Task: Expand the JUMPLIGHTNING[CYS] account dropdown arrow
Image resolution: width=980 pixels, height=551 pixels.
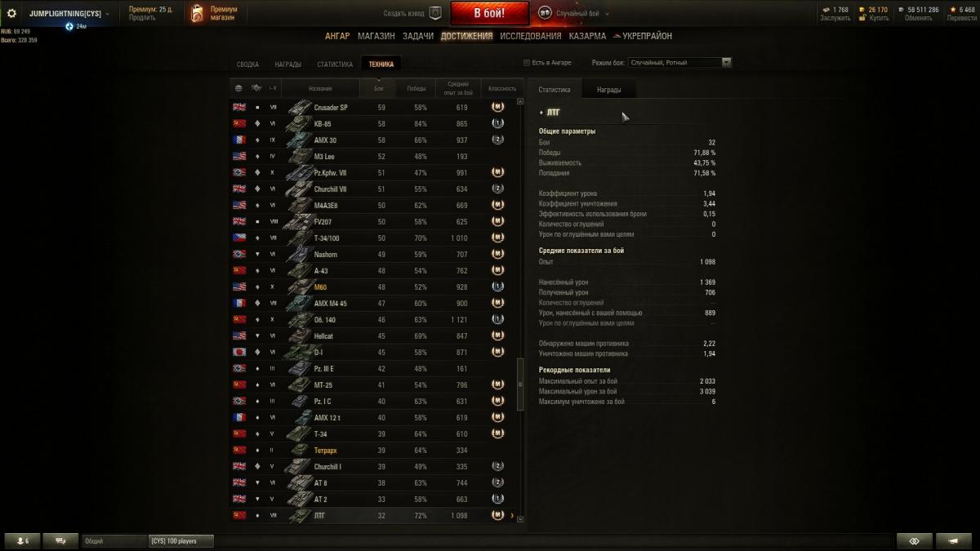Action: point(108,14)
